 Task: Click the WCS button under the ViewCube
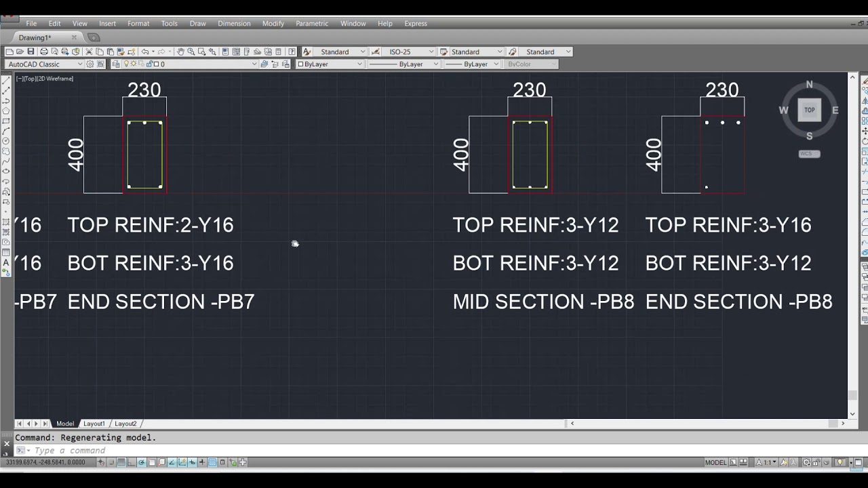(x=809, y=154)
